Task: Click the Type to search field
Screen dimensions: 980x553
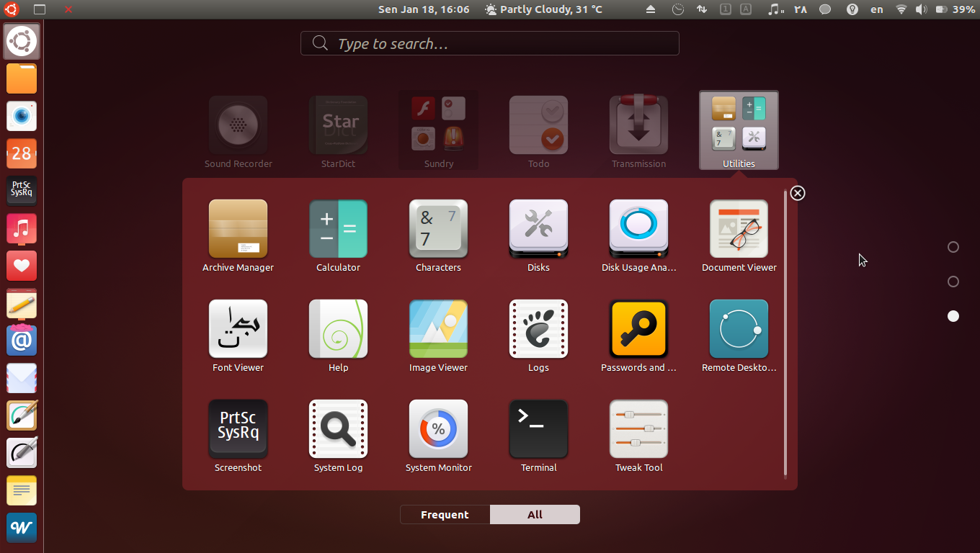Action: [x=489, y=43]
